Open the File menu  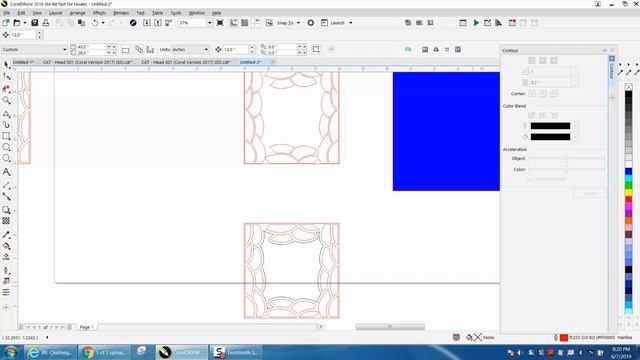click(x=7, y=13)
